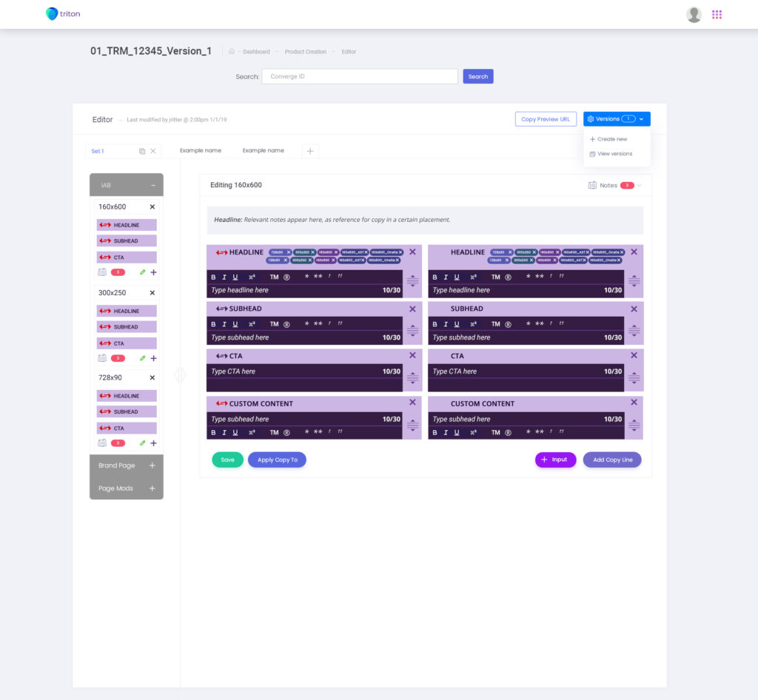The width and height of the screenshot is (758, 700).
Task: Remove the 160x600 placement with its X
Action: click(x=152, y=207)
